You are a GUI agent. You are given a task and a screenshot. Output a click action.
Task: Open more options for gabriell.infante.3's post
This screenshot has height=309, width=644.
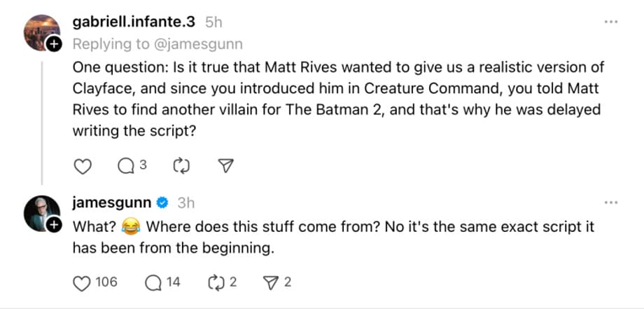[611, 22]
